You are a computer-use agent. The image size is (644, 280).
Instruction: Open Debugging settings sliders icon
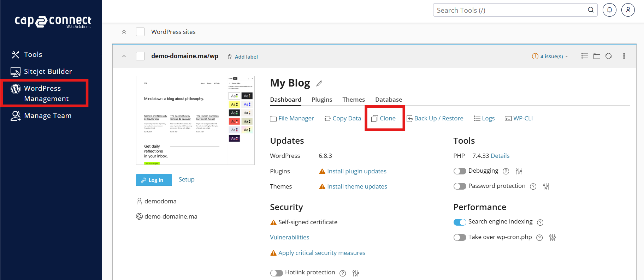tap(519, 171)
